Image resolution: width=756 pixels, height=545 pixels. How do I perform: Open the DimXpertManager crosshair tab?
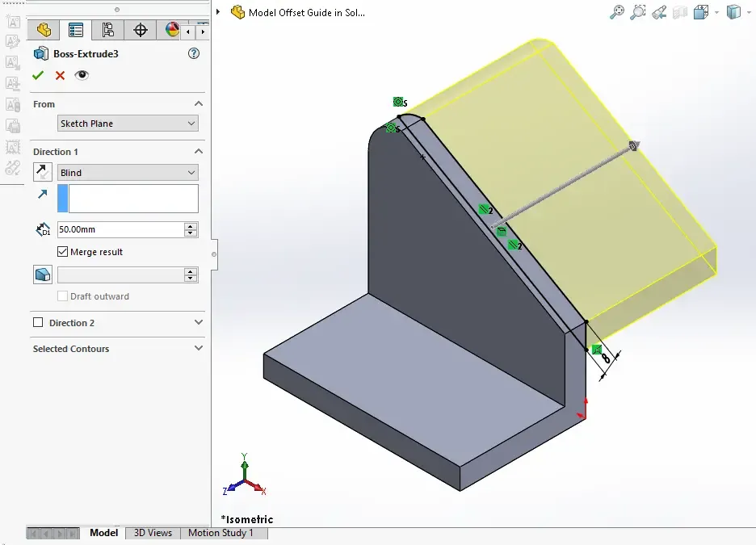[140, 31]
